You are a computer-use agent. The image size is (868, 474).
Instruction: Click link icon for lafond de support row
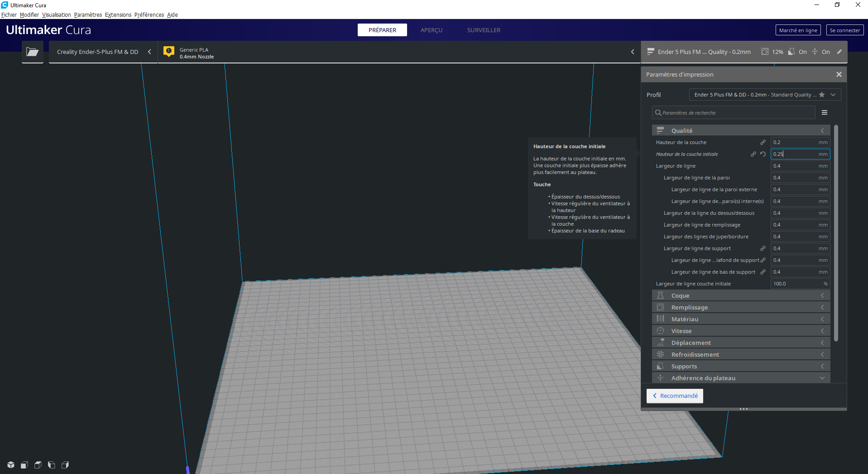click(x=763, y=260)
